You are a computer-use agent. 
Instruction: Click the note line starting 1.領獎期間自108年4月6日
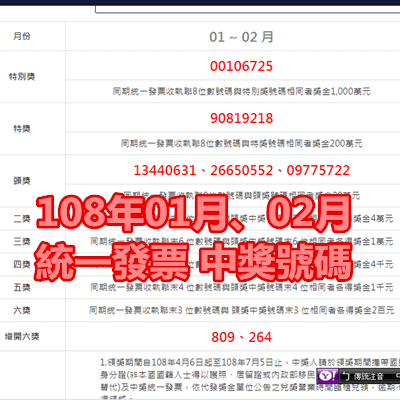coord(250,362)
